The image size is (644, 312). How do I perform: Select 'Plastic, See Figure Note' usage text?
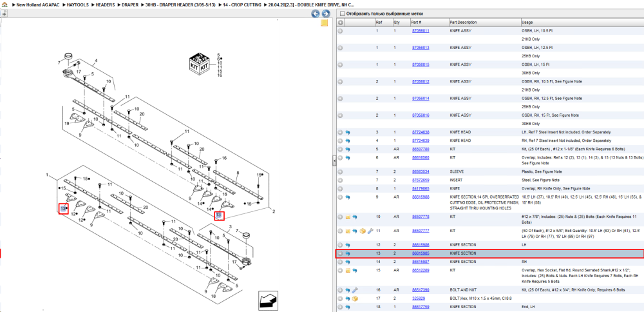coord(540,172)
